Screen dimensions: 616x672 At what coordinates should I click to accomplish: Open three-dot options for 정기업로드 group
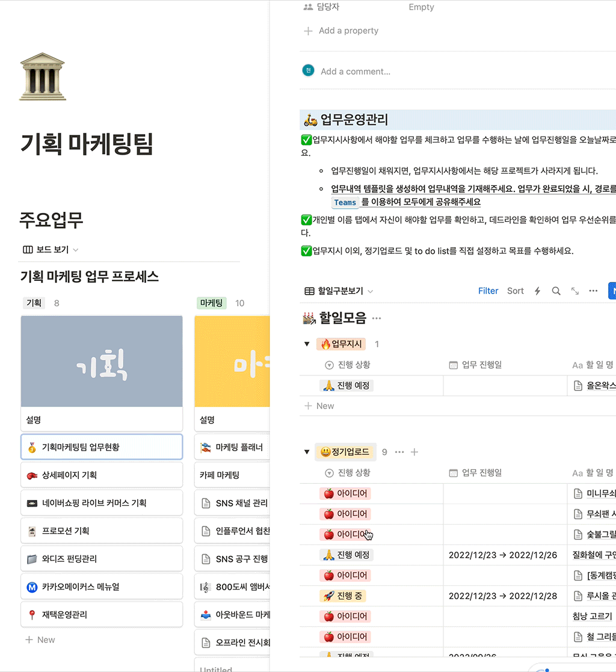(x=399, y=452)
